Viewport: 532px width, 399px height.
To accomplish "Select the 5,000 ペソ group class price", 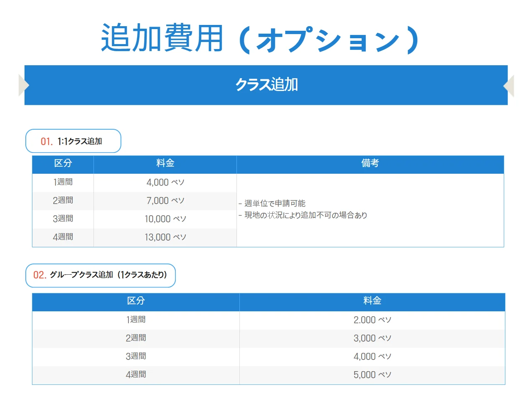I will coord(372,375).
